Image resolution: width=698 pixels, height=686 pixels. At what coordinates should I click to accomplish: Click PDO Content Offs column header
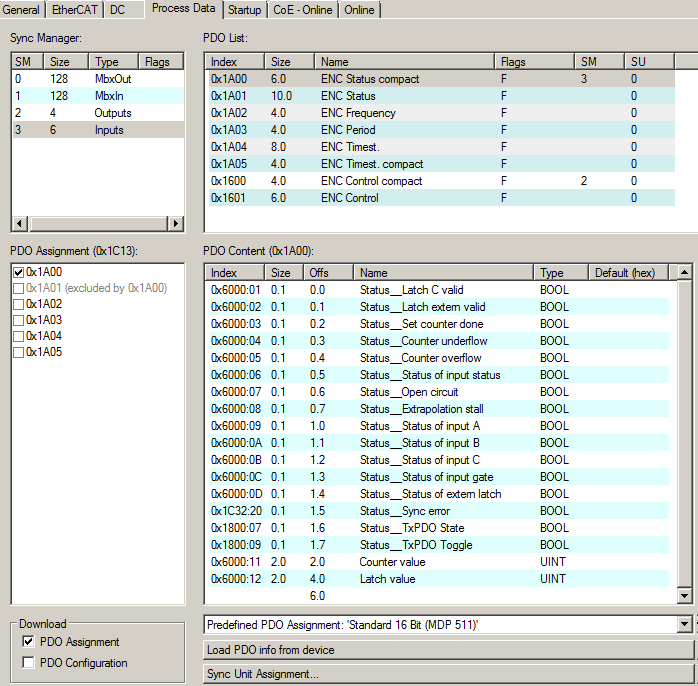[328, 272]
